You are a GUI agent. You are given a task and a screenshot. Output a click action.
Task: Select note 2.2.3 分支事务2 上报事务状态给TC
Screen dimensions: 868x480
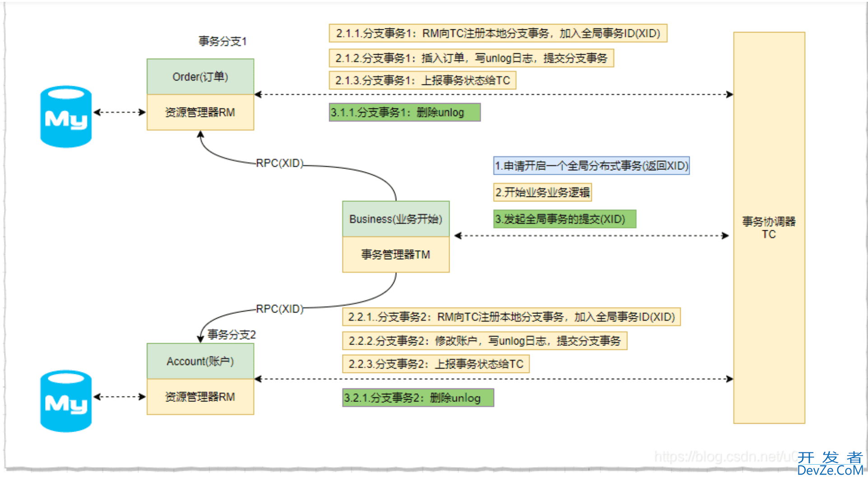coord(436,364)
